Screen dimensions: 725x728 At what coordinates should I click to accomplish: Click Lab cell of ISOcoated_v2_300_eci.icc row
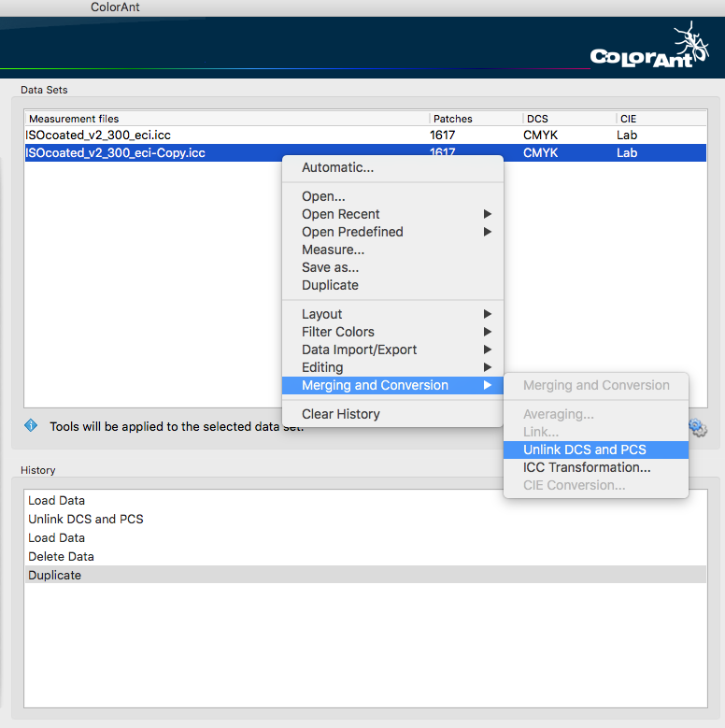tap(627, 136)
